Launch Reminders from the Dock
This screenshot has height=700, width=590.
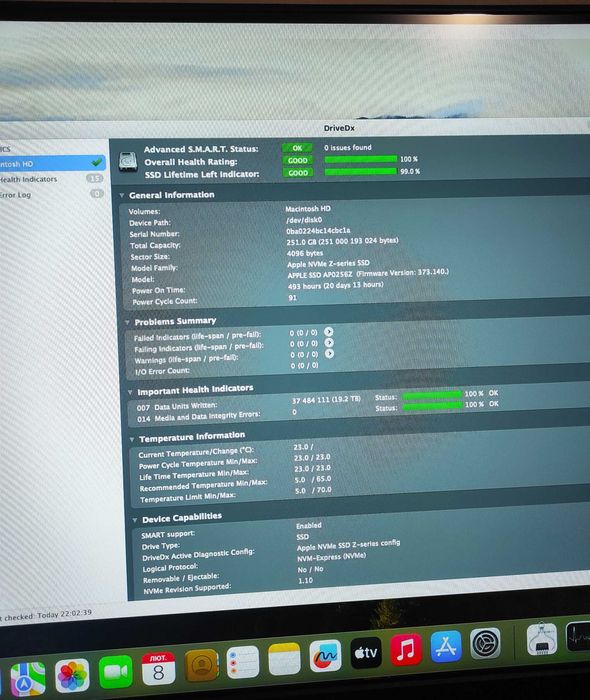click(243, 662)
